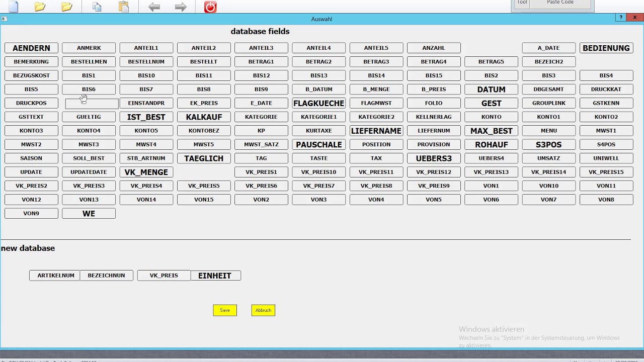Image resolution: width=644 pixels, height=362 pixels.
Task: Select EINHEIT in the new database row
Action: coord(215,276)
